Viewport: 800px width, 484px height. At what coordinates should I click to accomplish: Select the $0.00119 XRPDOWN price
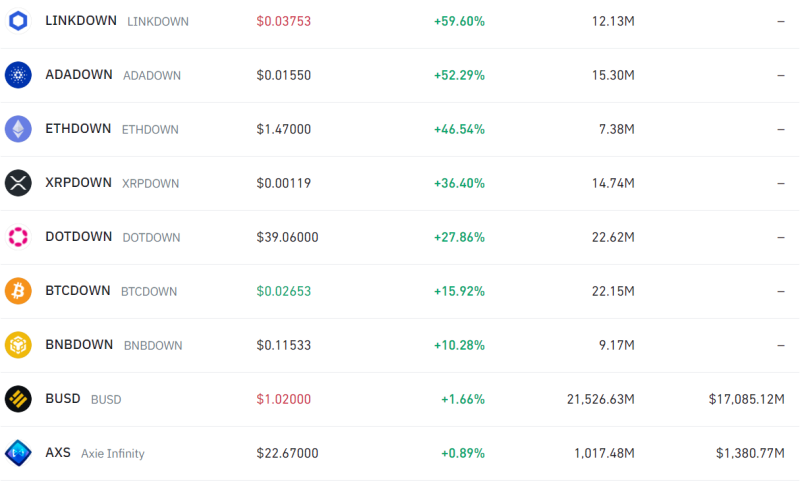tap(284, 184)
